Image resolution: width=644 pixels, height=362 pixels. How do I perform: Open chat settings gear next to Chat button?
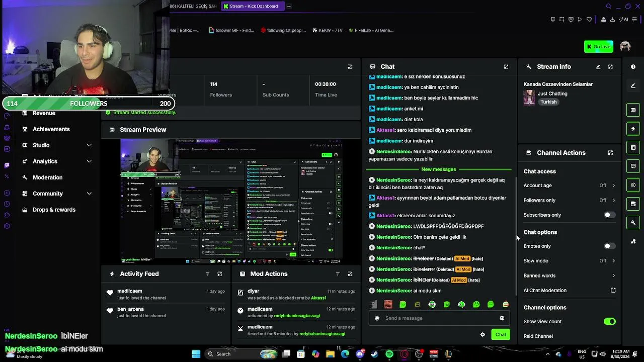tap(482, 335)
